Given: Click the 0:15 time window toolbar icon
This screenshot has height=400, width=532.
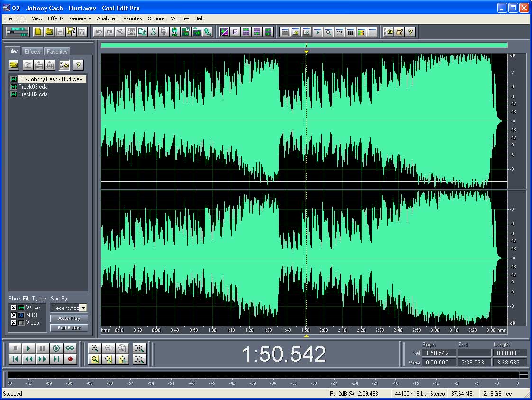Looking at the screenshot, I should (x=339, y=32).
